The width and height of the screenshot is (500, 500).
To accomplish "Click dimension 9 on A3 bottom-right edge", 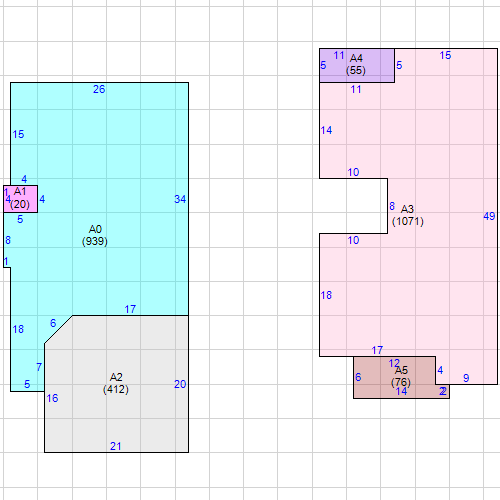I will click(466, 378).
